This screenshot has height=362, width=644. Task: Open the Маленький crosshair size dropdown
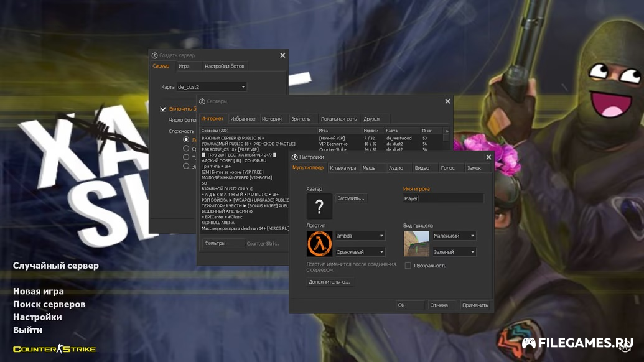(x=454, y=236)
